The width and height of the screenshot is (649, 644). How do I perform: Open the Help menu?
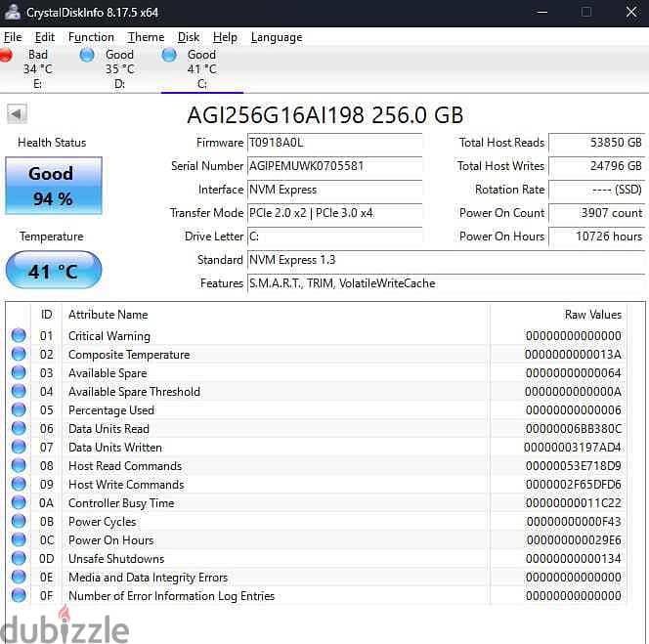[x=225, y=37]
